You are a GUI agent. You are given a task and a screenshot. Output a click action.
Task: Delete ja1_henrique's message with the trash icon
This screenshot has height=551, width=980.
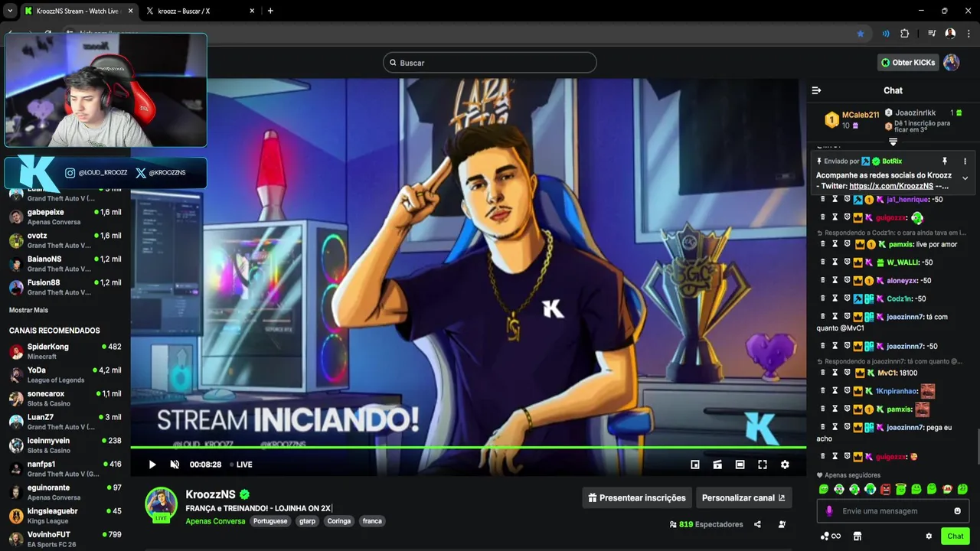[823, 199]
